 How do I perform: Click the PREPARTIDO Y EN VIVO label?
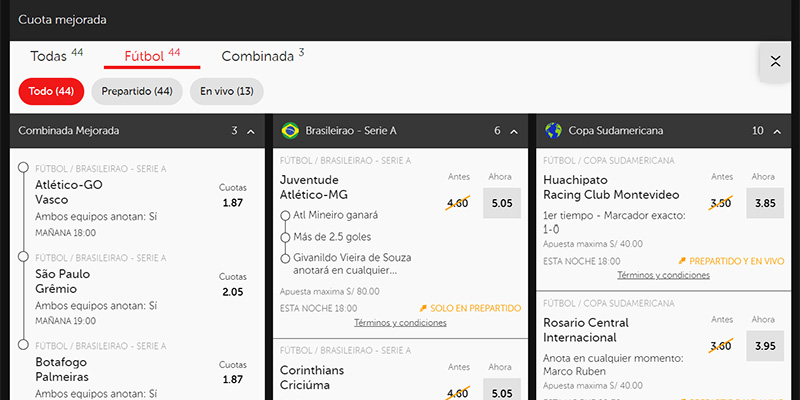(x=736, y=261)
